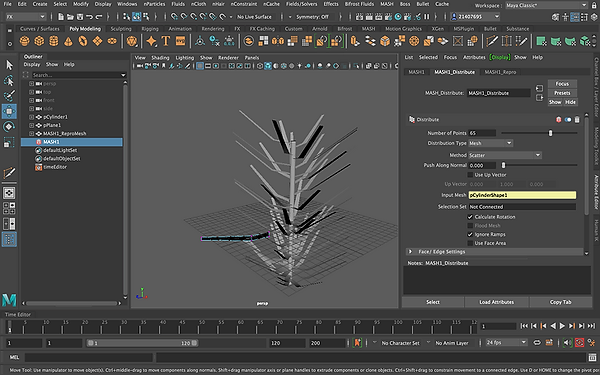Click the Outliner search field

click(x=78, y=75)
